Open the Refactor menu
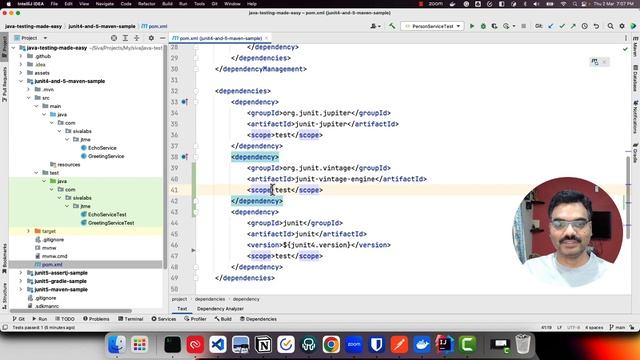 point(147,4)
